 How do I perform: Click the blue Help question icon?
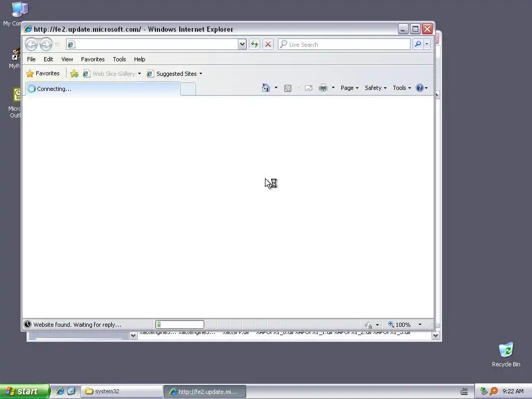420,88
